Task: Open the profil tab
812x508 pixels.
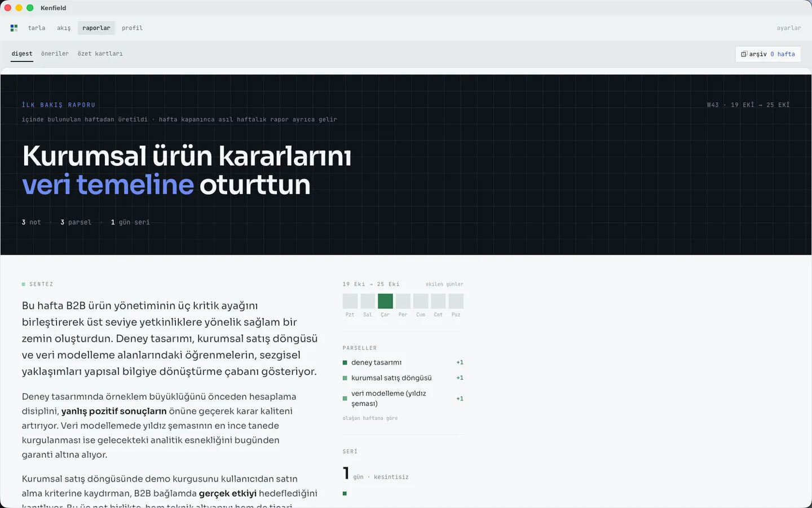Action: [132, 28]
